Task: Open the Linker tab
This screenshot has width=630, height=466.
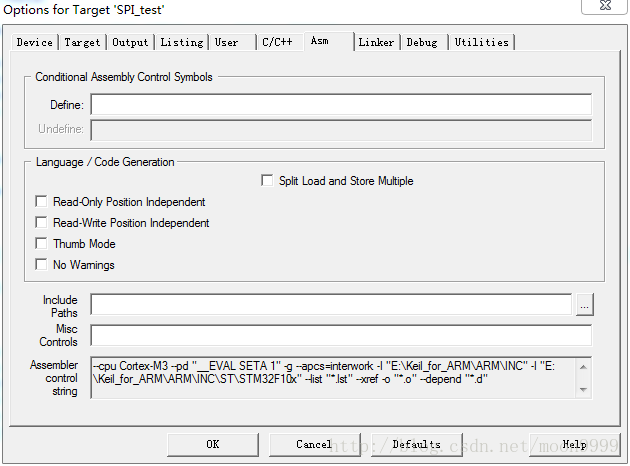Action: point(376,42)
